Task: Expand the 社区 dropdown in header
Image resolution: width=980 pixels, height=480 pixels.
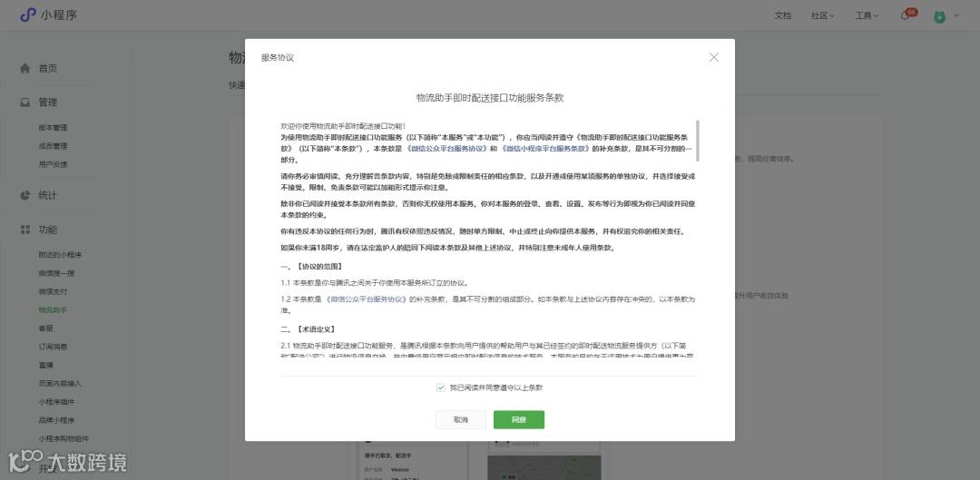Action: tap(822, 15)
